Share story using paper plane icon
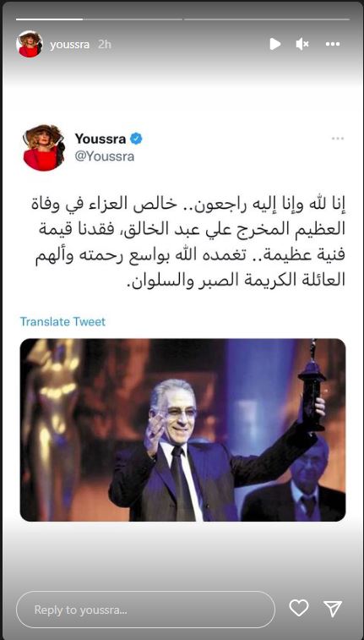Viewport: 364px width, 640px height. (332, 609)
